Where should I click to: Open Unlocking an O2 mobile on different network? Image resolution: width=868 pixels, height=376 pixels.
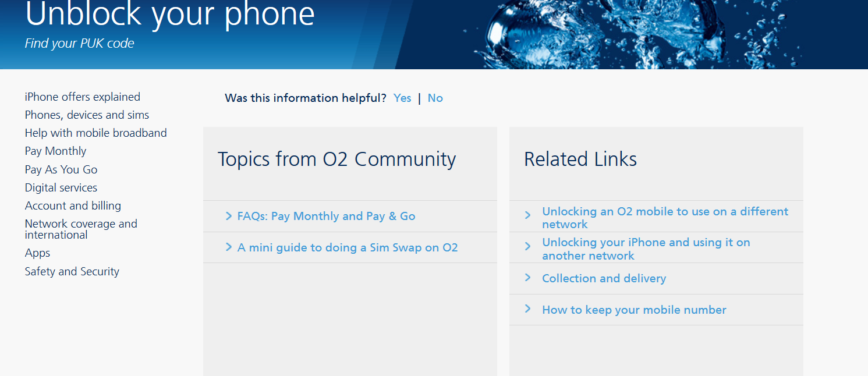665,218
